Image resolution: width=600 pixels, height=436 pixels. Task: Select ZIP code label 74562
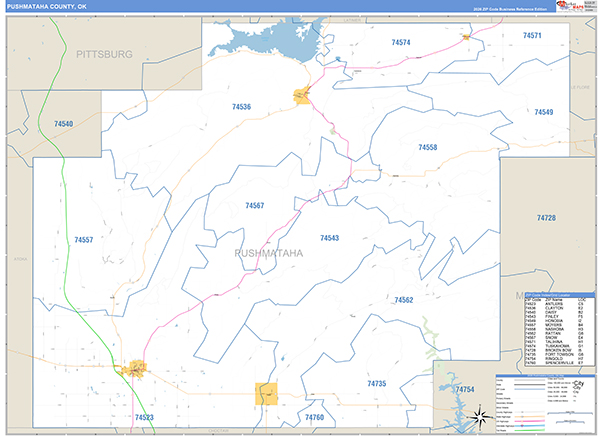404,300
